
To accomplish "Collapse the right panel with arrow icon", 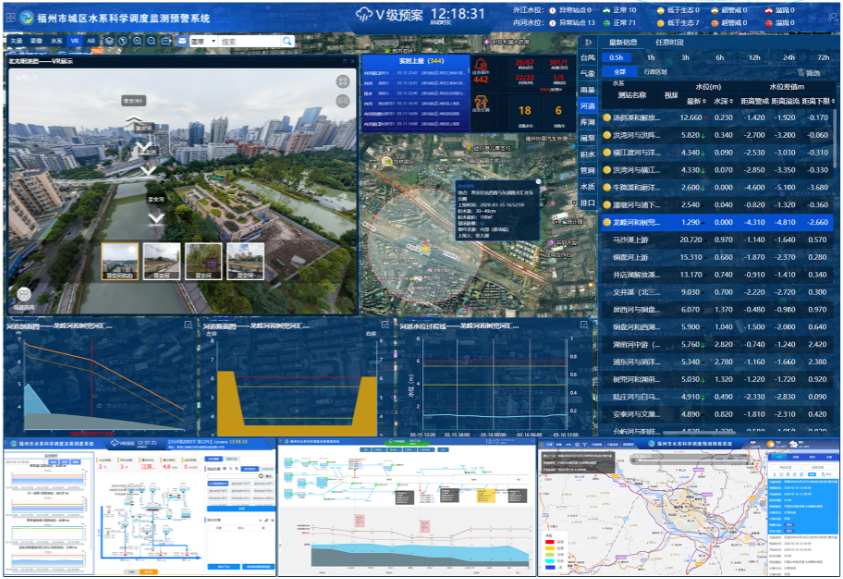I will click(x=588, y=42).
